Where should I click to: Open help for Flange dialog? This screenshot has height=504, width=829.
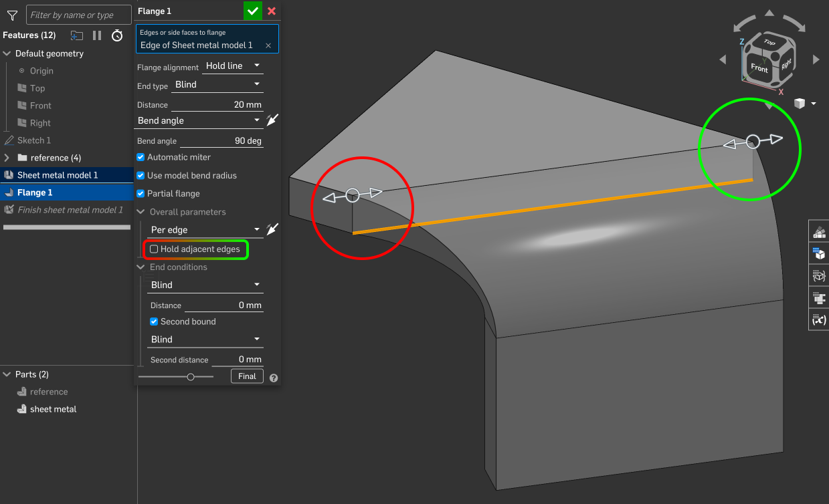click(x=274, y=378)
